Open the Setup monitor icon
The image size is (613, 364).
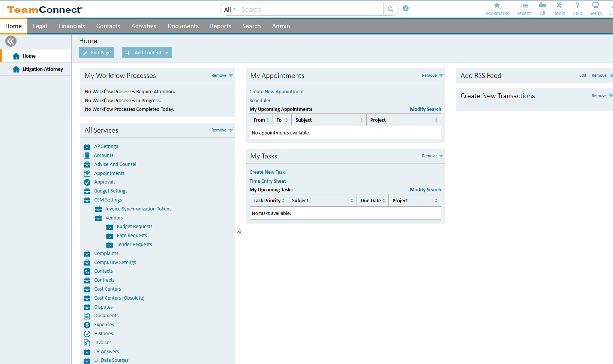click(595, 5)
